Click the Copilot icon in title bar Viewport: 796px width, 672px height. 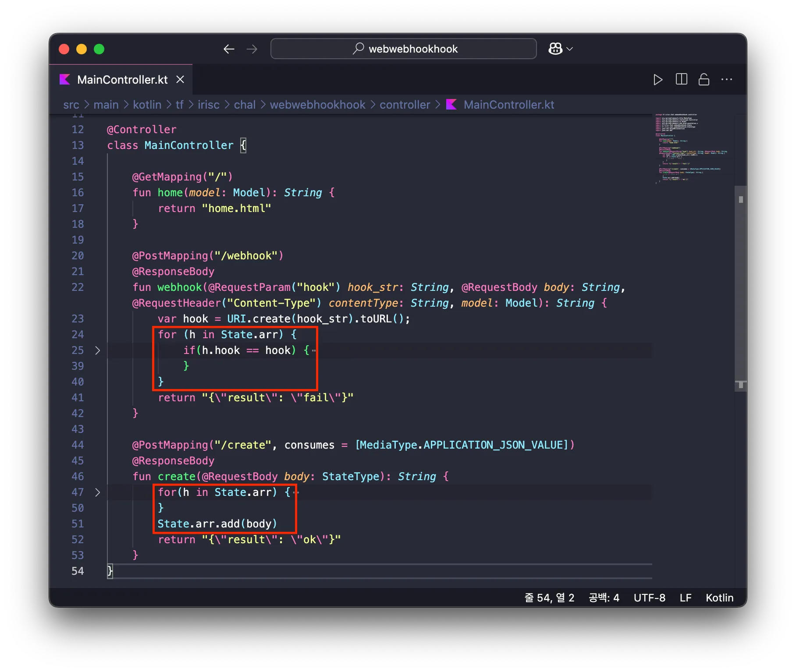coord(555,49)
